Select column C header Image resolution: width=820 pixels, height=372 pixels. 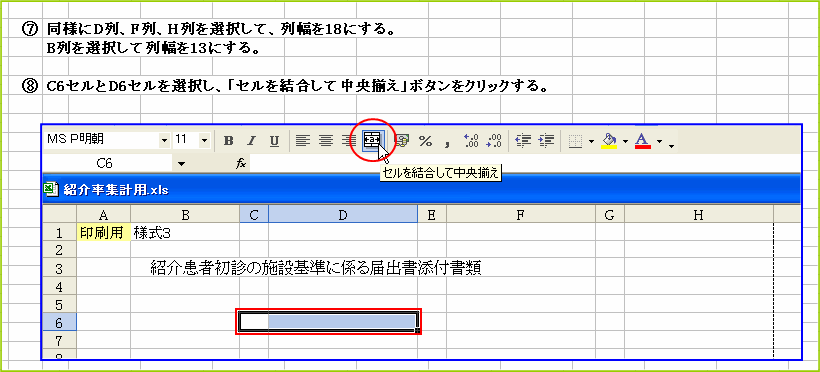click(x=254, y=215)
